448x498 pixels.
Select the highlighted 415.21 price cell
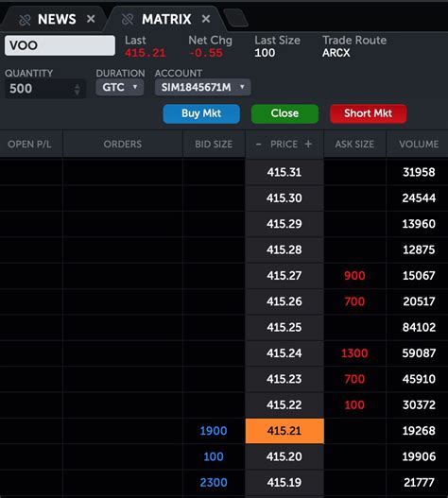coord(284,431)
